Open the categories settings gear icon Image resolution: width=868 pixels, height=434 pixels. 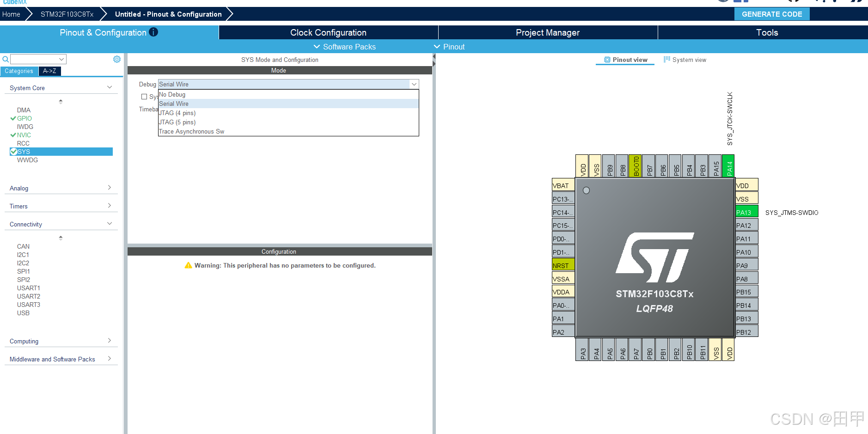[117, 59]
